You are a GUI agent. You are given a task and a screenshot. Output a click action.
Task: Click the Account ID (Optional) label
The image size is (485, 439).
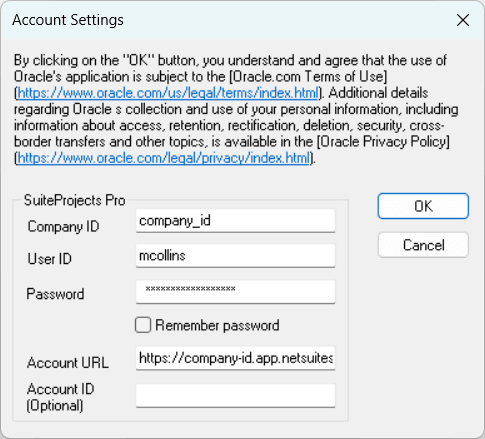pos(60,397)
